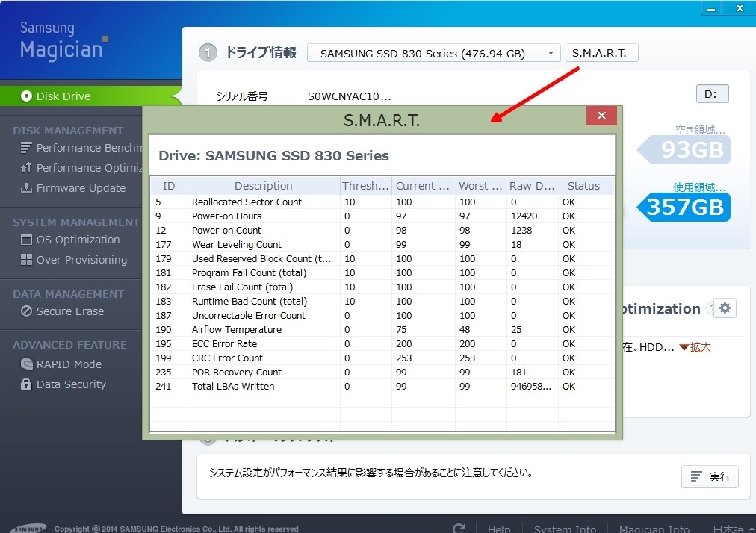Open the Data Security page

[63, 384]
